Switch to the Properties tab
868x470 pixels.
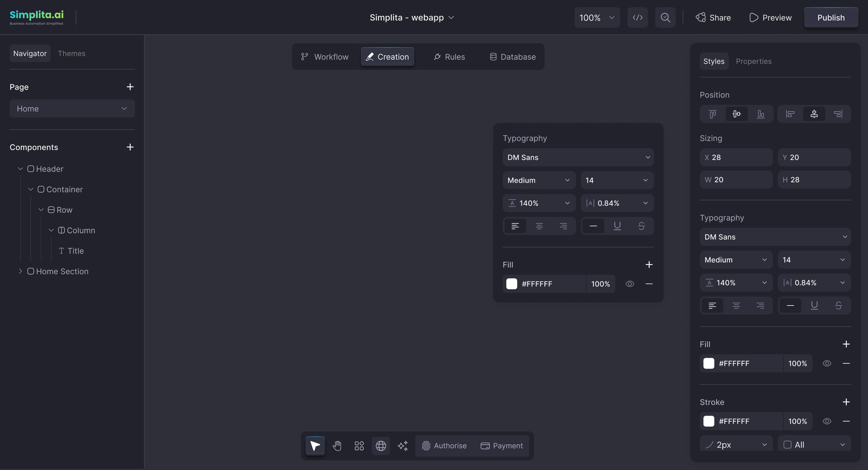coord(754,61)
